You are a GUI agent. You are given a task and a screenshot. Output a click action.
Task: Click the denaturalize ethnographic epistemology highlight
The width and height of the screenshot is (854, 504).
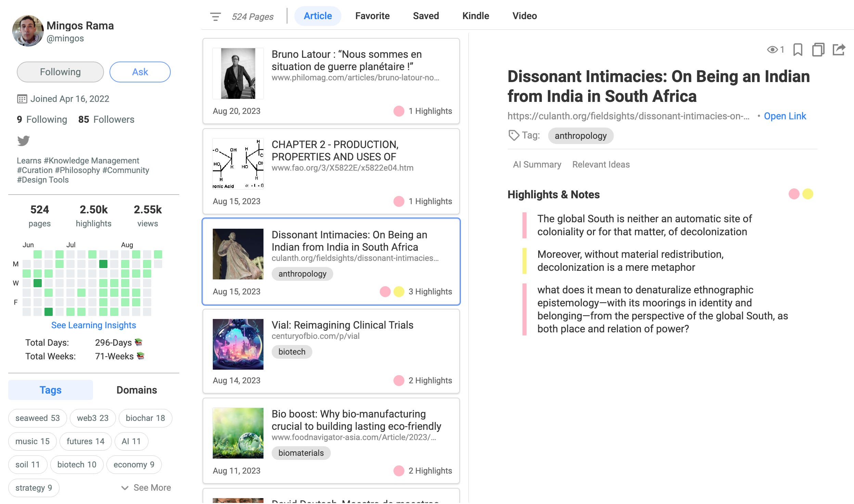(663, 309)
